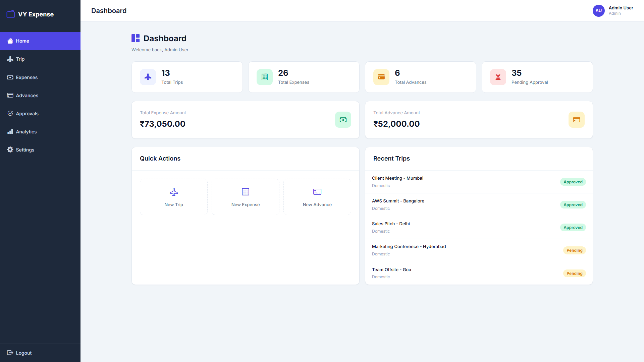644x362 pixels.
Task: Click the New Trip quick action
Action: point(173,197)
